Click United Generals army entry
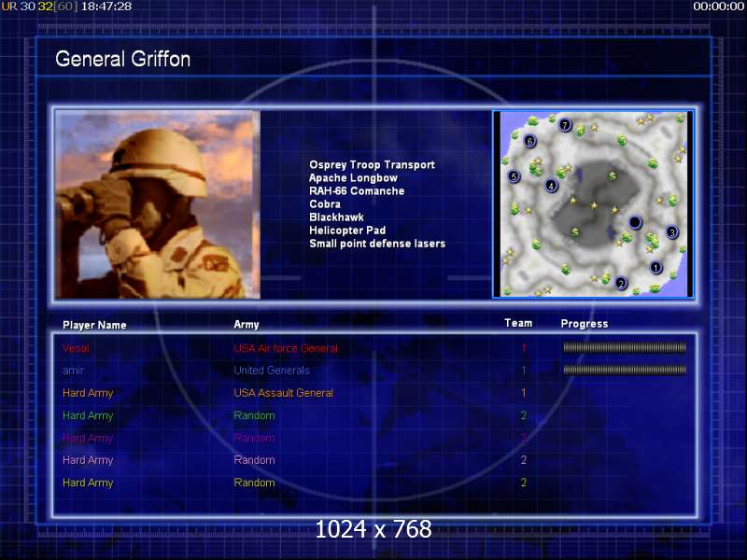The height and width of the screenshot is (560, 747). [272, 371]
